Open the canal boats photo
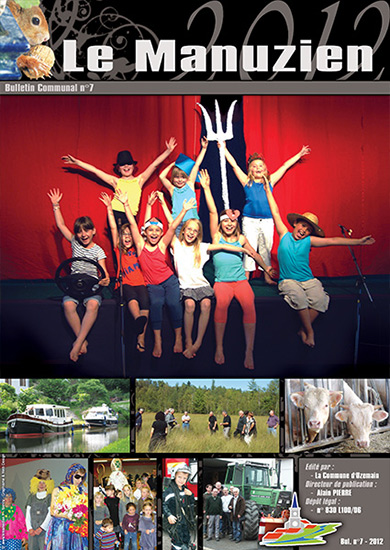This screenshot has width=390, height=550. (x=65, y=415)
